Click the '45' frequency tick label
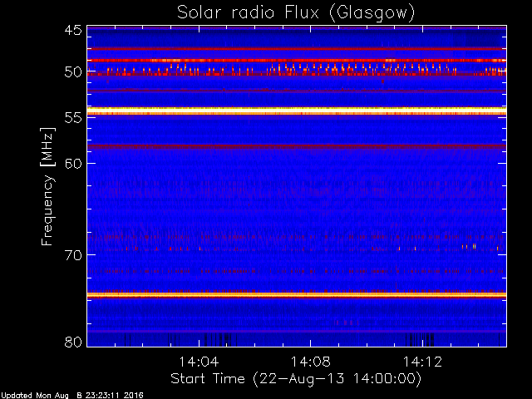532x399 pixels. [x=73, y=30]
